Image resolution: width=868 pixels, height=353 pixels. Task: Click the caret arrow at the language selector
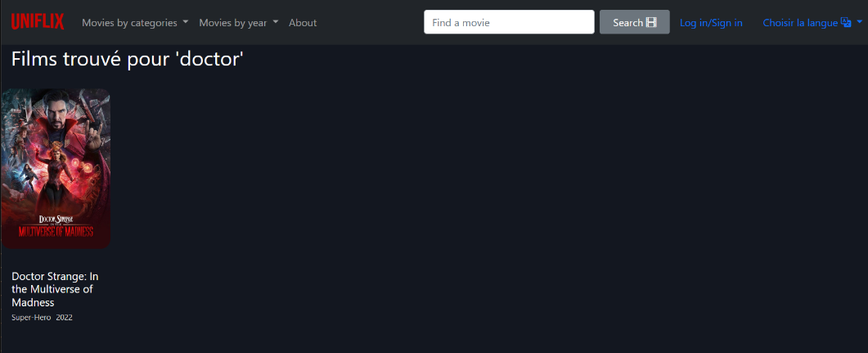tap(859, 22)
